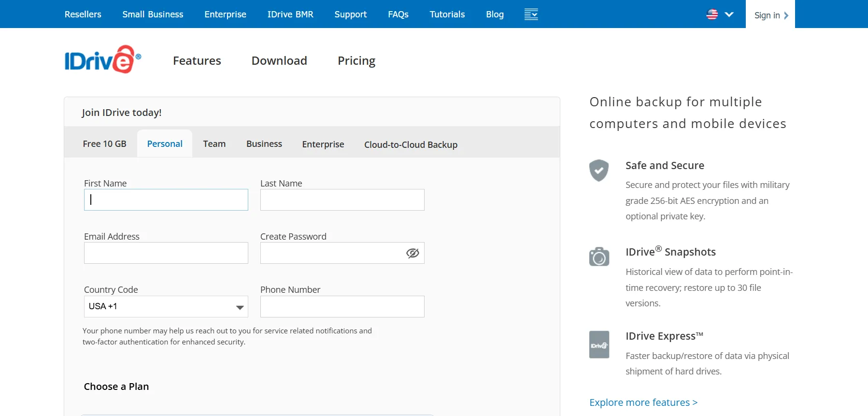Click the IDrive Snapshots heading

[670, 252]
